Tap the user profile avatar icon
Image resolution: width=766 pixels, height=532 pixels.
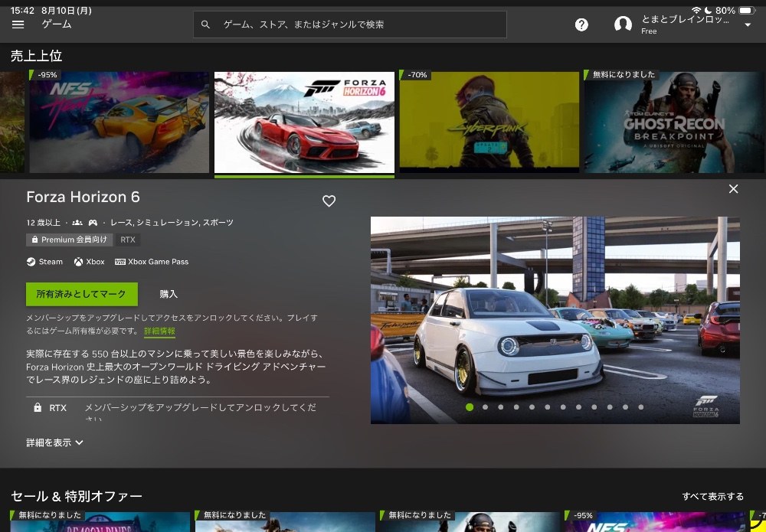click(623, 24)
